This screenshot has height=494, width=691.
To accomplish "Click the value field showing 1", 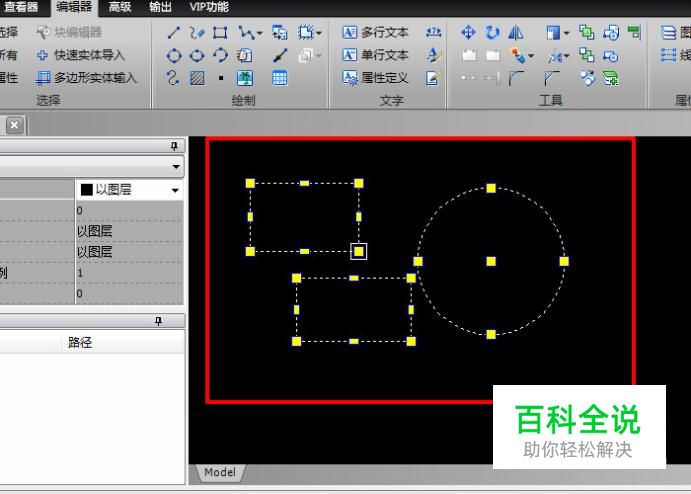I will pyautogui.click(x=129, y=273).
